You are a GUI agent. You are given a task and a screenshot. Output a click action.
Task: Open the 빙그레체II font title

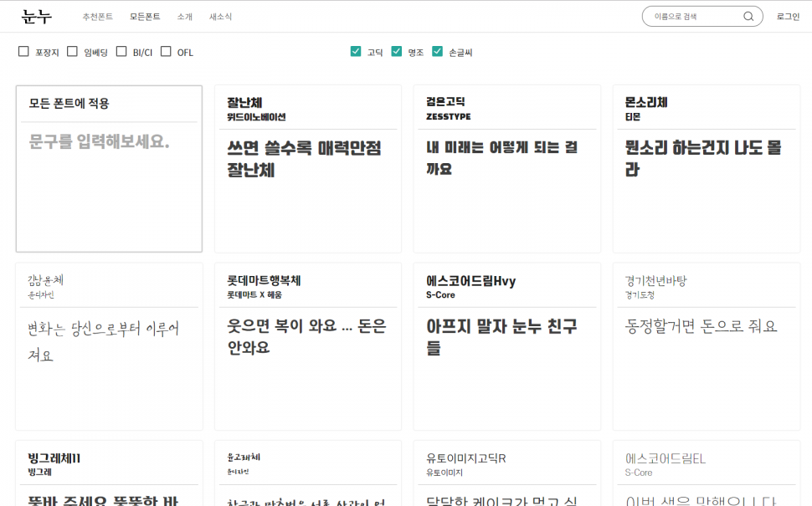tap(54, 458)
